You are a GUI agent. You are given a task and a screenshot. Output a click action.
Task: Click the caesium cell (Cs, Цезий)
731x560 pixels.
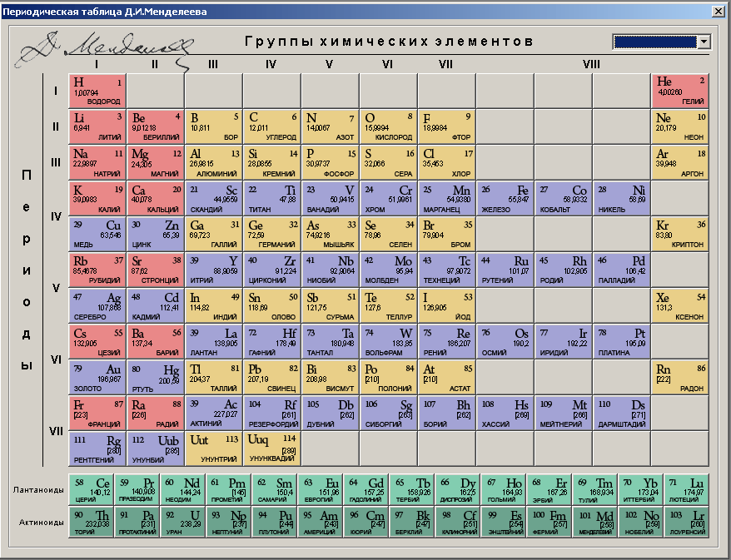97,341
